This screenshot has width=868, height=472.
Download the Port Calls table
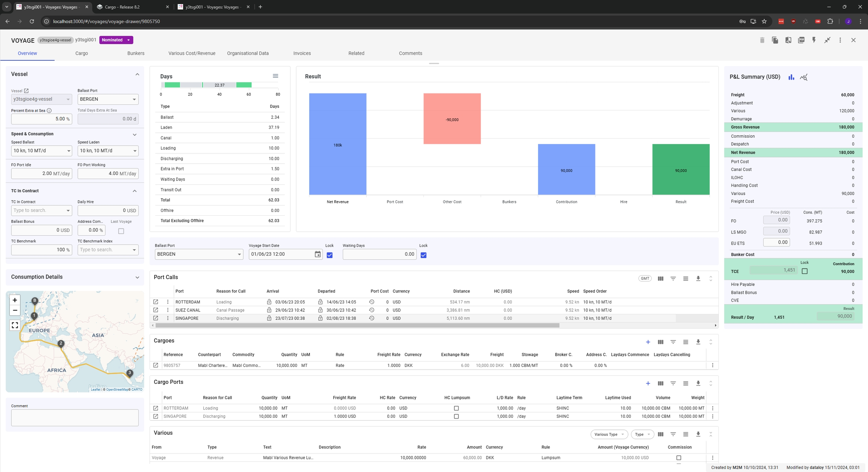coord(698,279)
